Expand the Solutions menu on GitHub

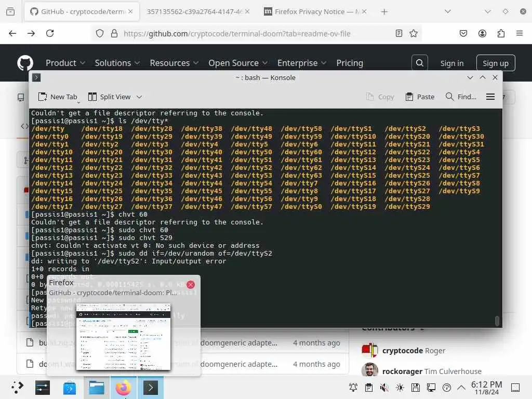coord(117,63)
